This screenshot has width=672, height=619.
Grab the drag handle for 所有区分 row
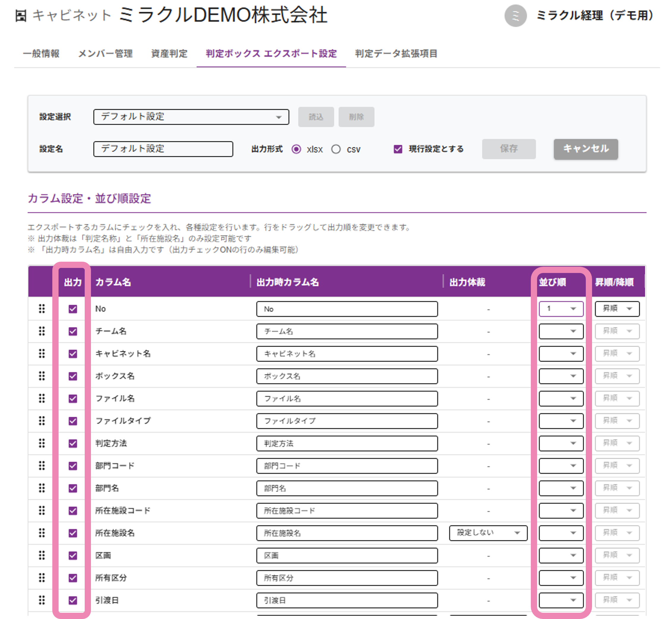point(42,578)
